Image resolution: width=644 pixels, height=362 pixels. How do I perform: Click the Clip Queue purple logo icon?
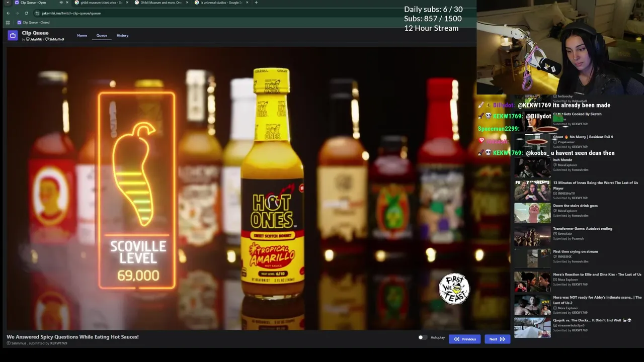13,35
